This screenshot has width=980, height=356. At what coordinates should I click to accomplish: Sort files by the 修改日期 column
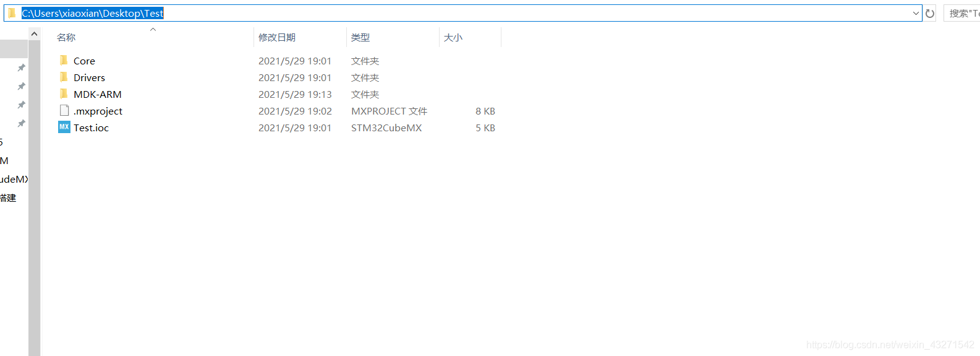277,37
